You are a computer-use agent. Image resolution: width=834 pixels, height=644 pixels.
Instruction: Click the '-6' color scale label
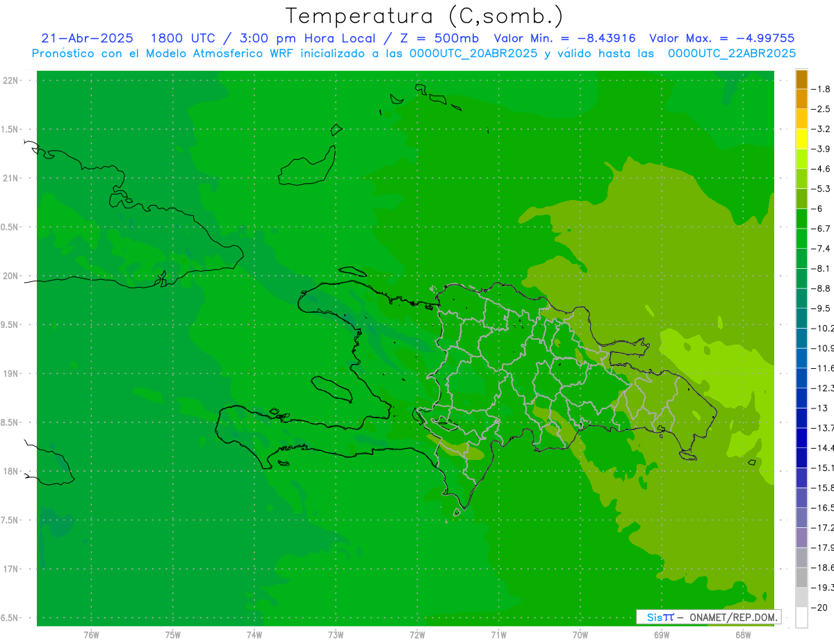(x=817, y=209)
